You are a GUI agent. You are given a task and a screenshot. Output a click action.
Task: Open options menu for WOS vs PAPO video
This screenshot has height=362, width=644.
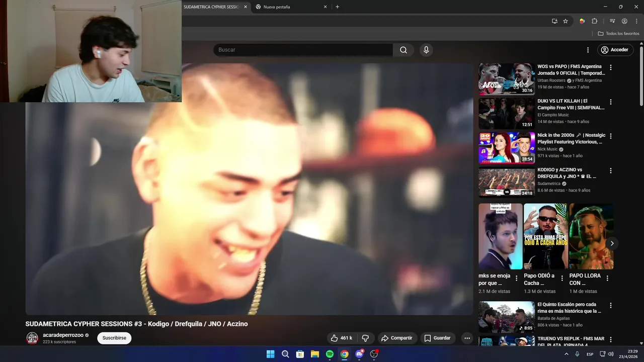[x=611, y=67]
